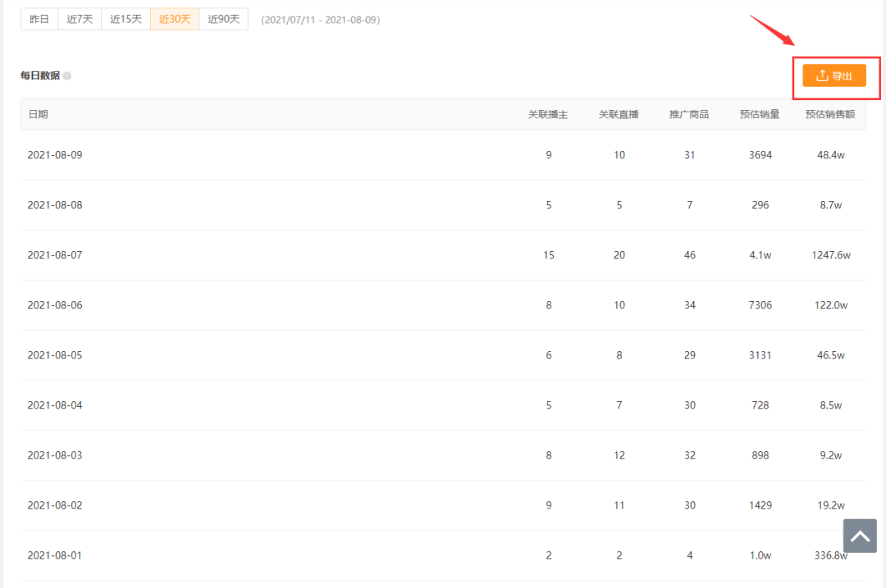Click the scroll-to-top arrow icon
The width and height of the screenshot is (886, 588).
point(860,536)
